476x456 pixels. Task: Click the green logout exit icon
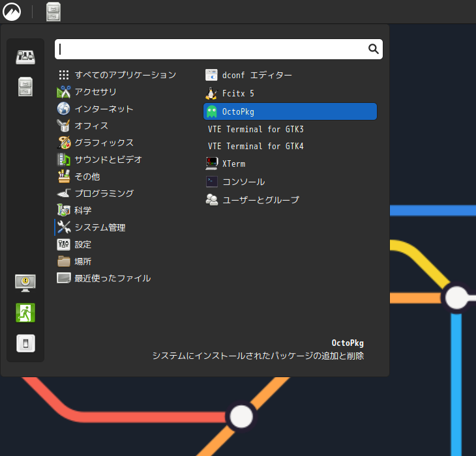tap(25, 313)
